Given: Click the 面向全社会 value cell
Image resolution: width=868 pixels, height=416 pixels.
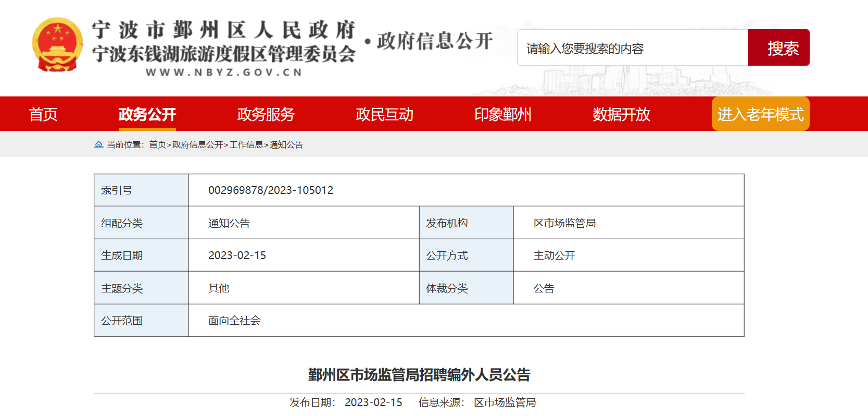Looking at the screenshot, I should tap(466, 320).
